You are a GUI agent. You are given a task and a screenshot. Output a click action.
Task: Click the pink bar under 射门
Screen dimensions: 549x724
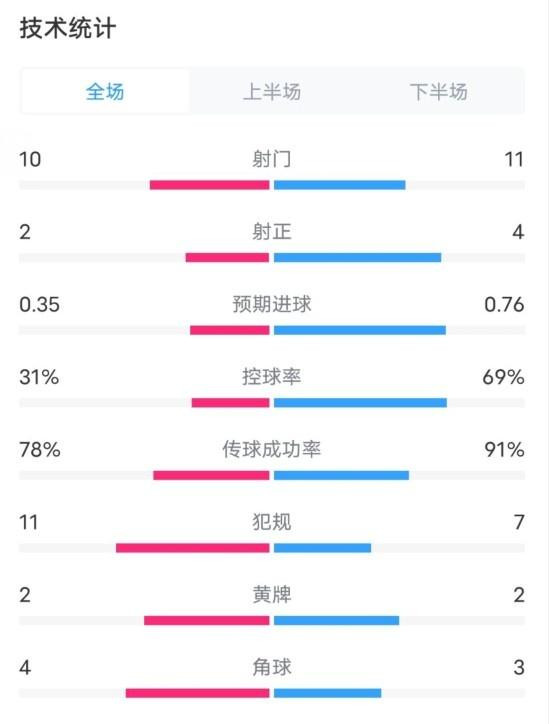[210, 185]
